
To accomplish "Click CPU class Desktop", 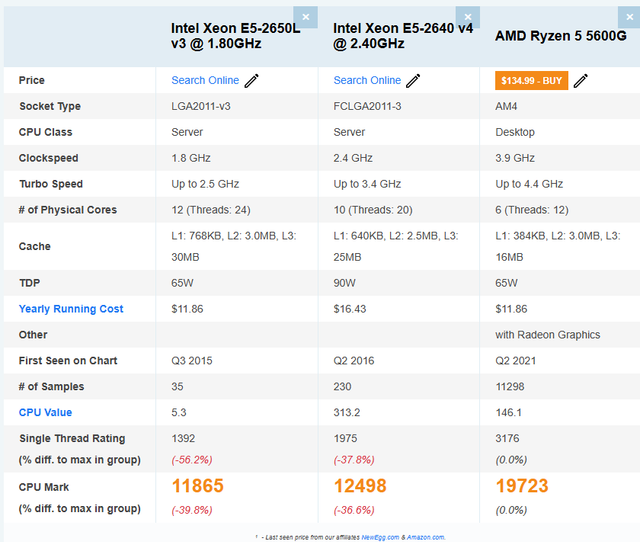I will (x=515, y=132).
